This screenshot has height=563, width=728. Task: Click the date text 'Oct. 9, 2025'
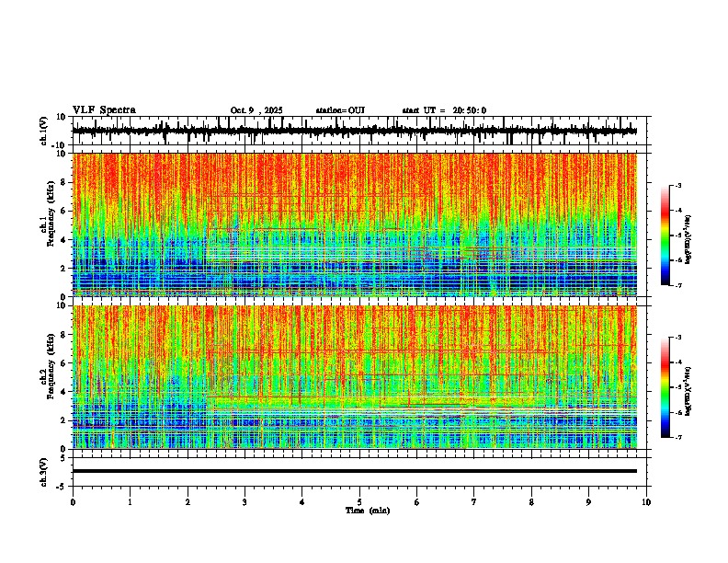(x=256, y=110)
